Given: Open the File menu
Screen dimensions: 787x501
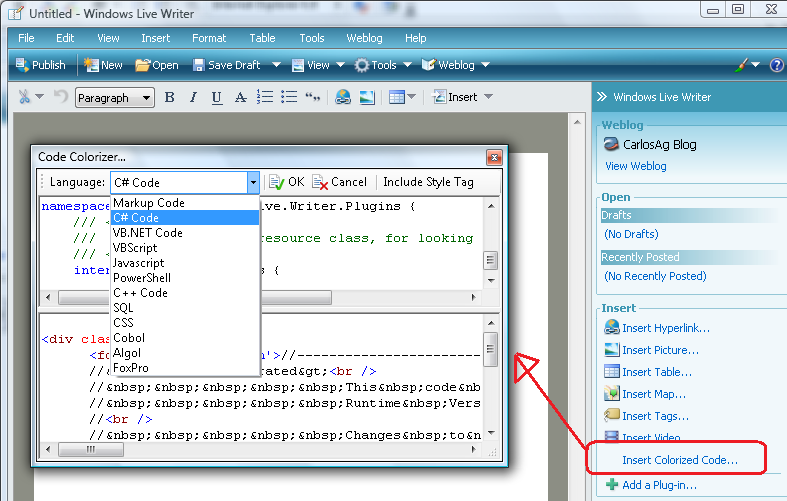Looking at the screenshot, I should [x=26, y=38].
